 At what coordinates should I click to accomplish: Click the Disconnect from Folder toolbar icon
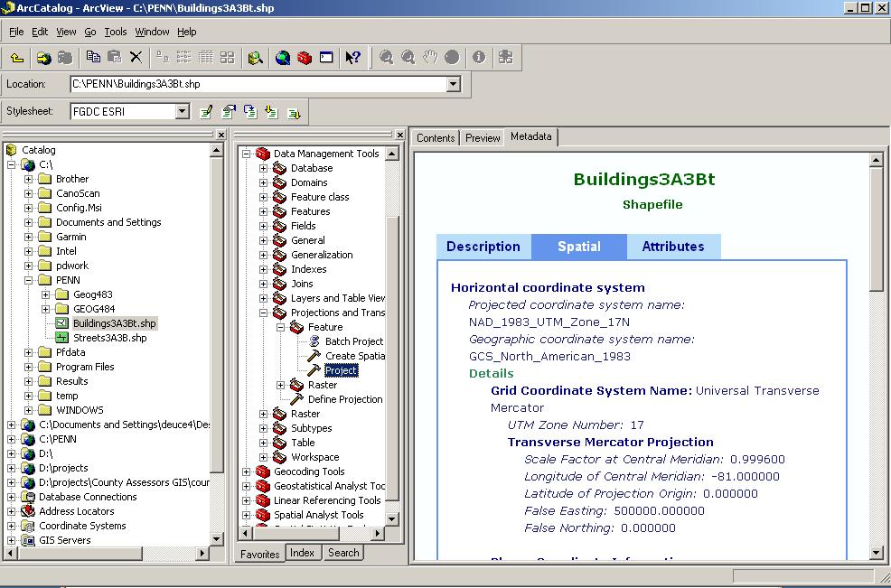65,58
